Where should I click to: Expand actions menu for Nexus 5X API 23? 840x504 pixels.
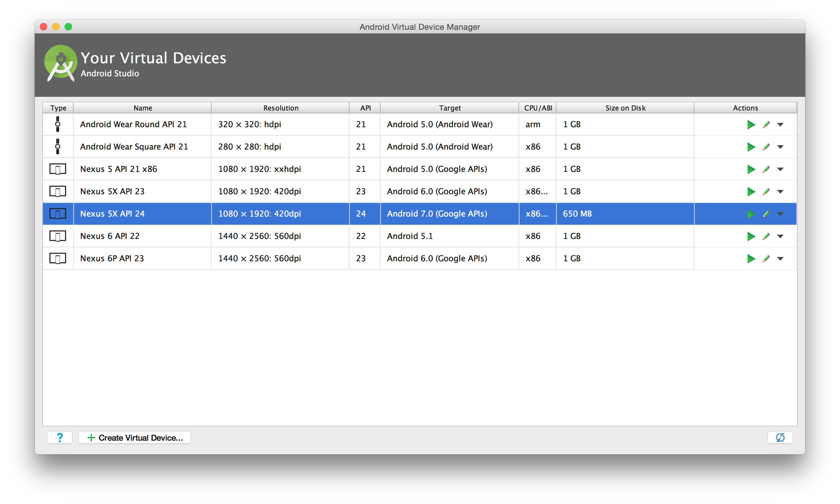point(780,192)
